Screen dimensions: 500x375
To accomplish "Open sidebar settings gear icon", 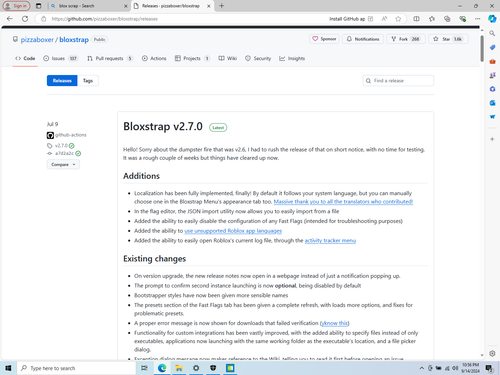I will pyautogui.click(x=492, y=353).
